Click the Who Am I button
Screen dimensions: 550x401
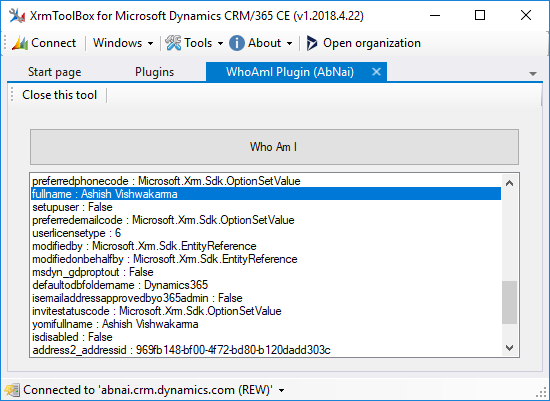pos(274,147)
